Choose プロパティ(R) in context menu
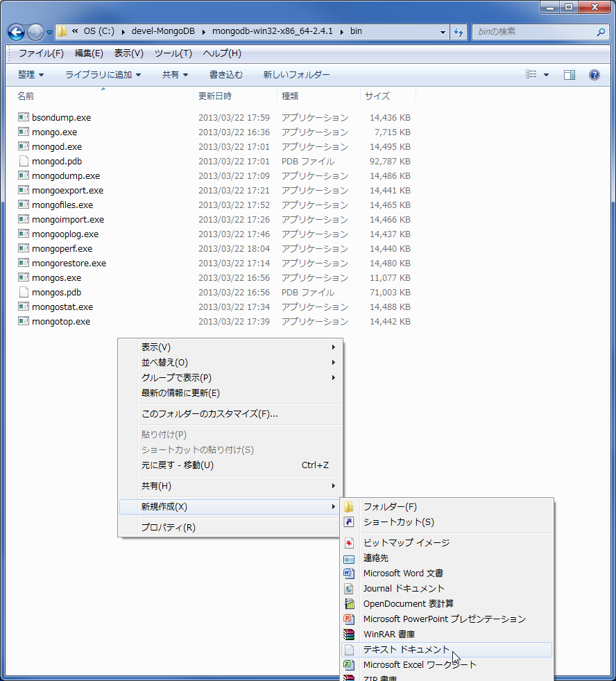616x681 pixels. [x=230, y=528]
